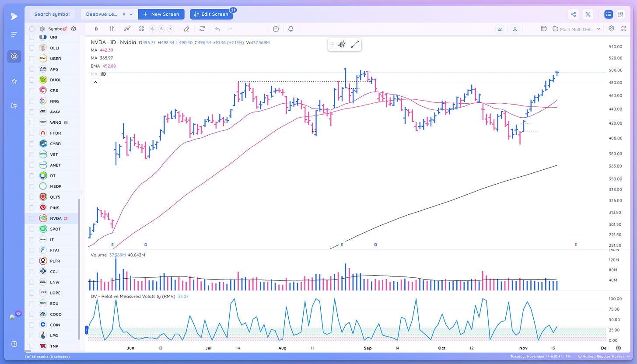This screenshot has width=637, height=364.
Task: Click the blue D dividend marker near June
Action: 146,245
